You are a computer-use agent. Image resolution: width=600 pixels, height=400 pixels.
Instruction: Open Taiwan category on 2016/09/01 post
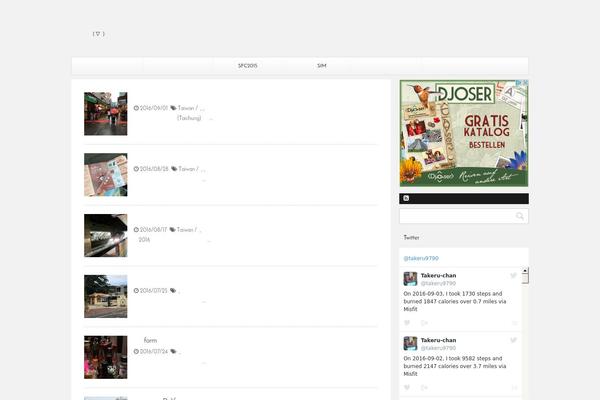click(x=186, y=108)
